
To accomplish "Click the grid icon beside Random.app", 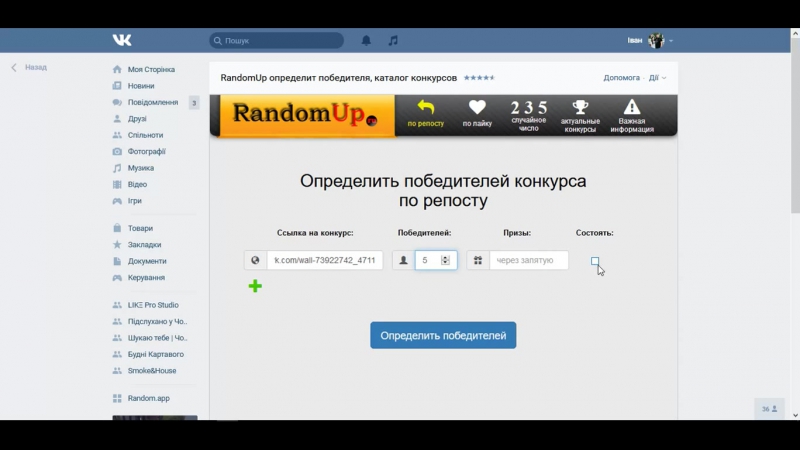I will point(117,398).
